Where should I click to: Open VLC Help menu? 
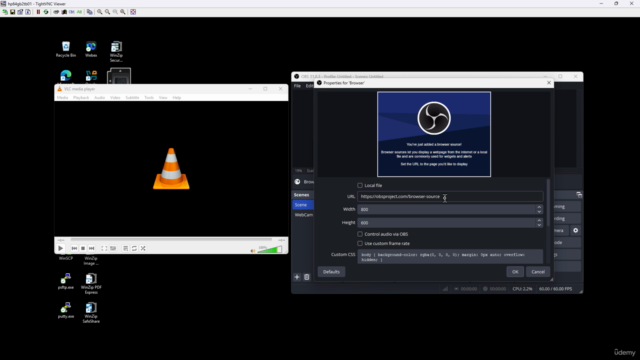[x=176, y=98]
